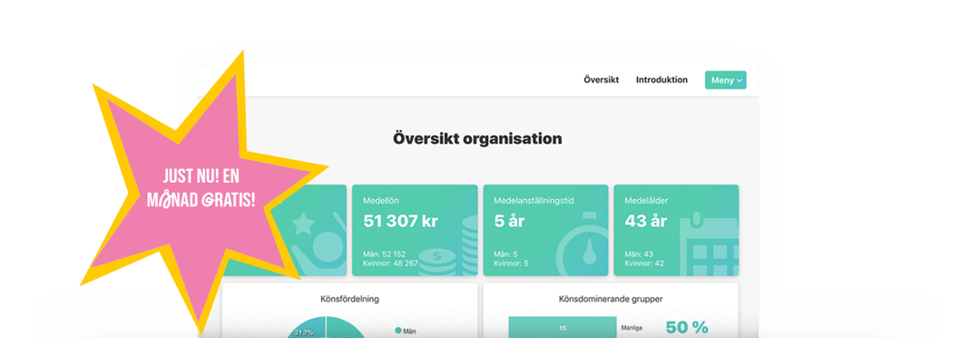980x338 pixels.
Task: Click the 50 % value text
Action: click(687, 327)
